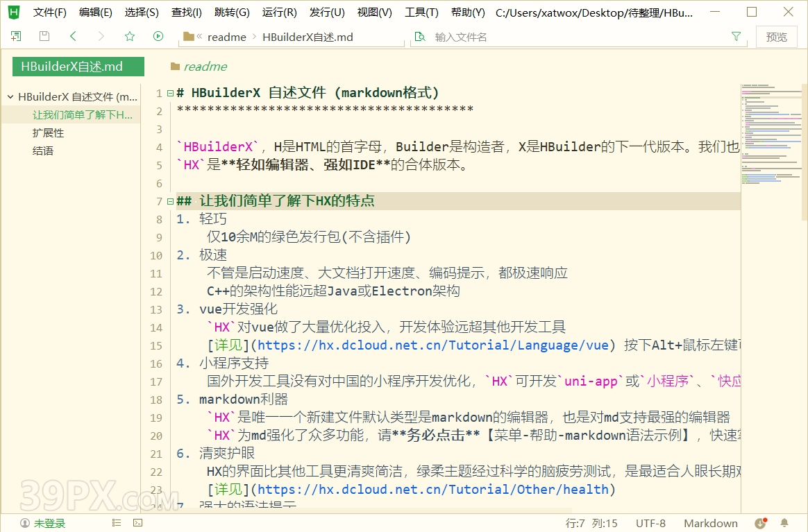The width and height of the screenshot is (808, 532).
Task: Click readme in the breadcrumb path
Action: point(227,37)
